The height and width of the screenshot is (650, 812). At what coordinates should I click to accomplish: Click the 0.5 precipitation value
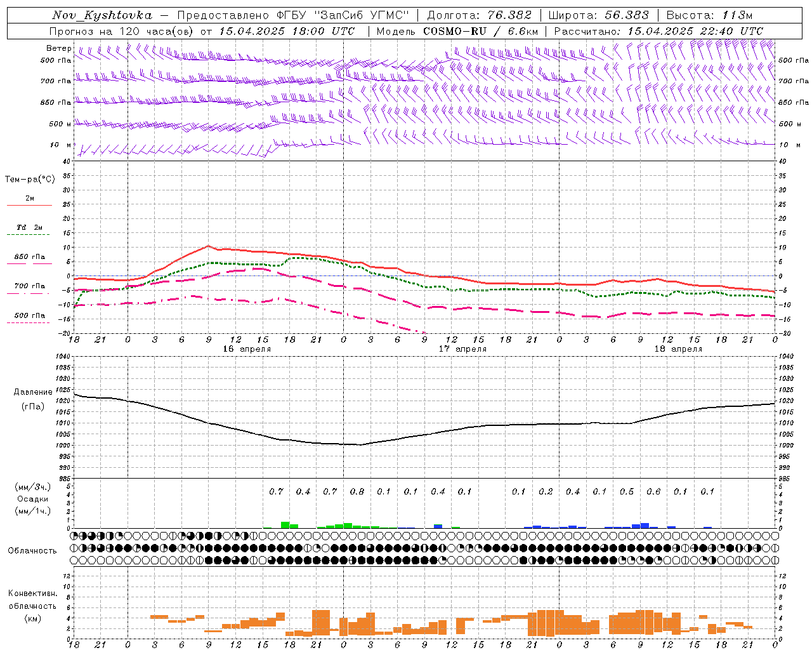627,491
